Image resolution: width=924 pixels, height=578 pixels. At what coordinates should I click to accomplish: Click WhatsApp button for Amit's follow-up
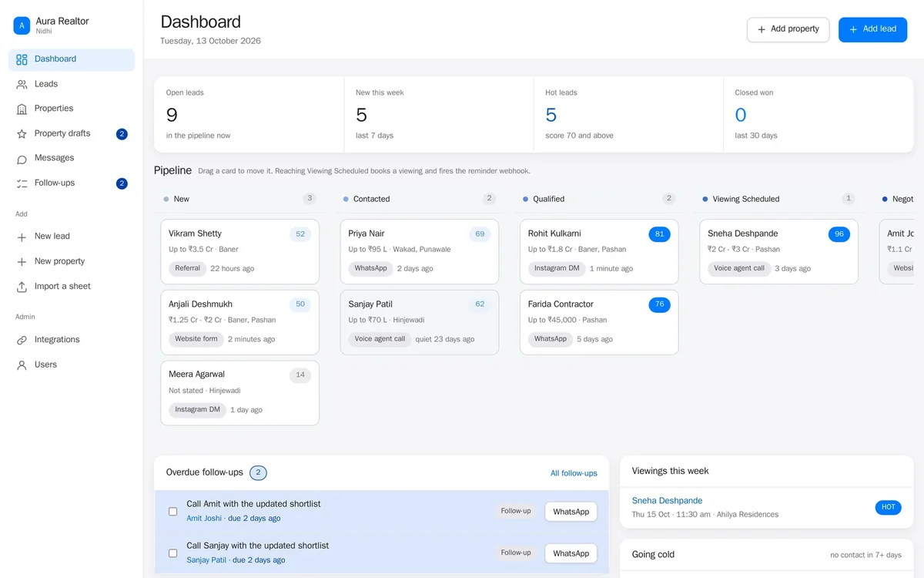571,512
